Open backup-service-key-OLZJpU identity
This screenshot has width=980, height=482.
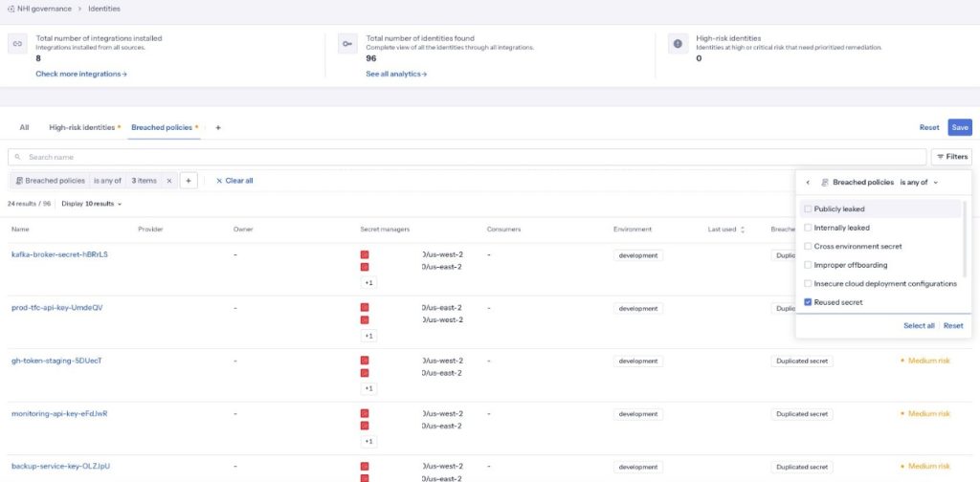coord(60,467)
